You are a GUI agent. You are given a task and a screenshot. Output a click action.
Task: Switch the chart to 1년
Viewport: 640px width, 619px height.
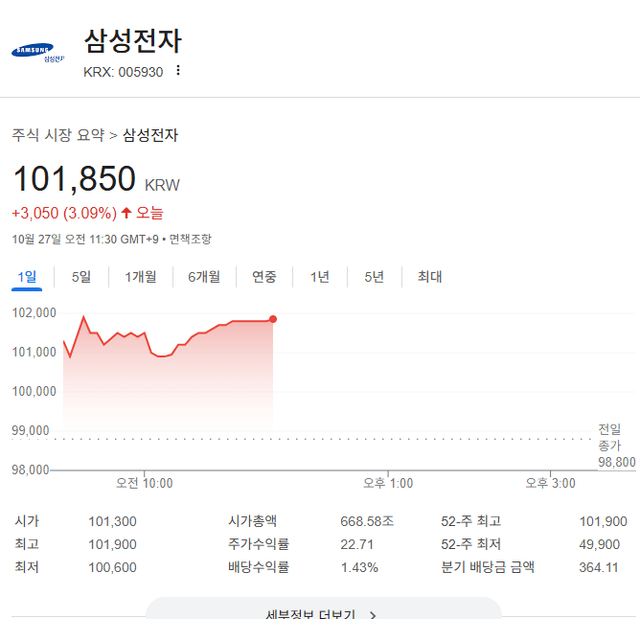319,277
